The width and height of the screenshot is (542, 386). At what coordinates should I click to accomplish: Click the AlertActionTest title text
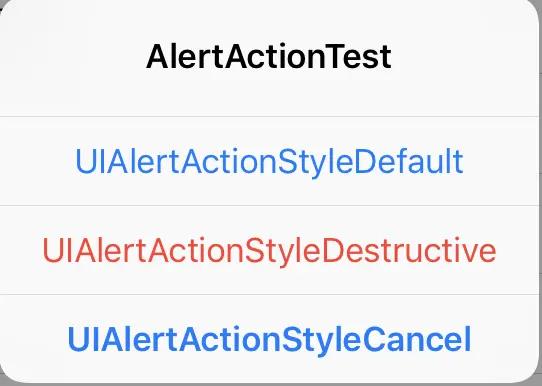click(269, 57)
